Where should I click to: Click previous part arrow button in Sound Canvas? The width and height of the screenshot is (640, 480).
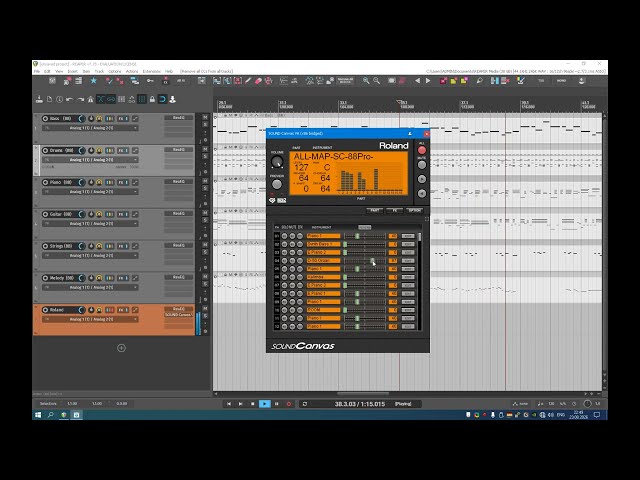(422, 193)
